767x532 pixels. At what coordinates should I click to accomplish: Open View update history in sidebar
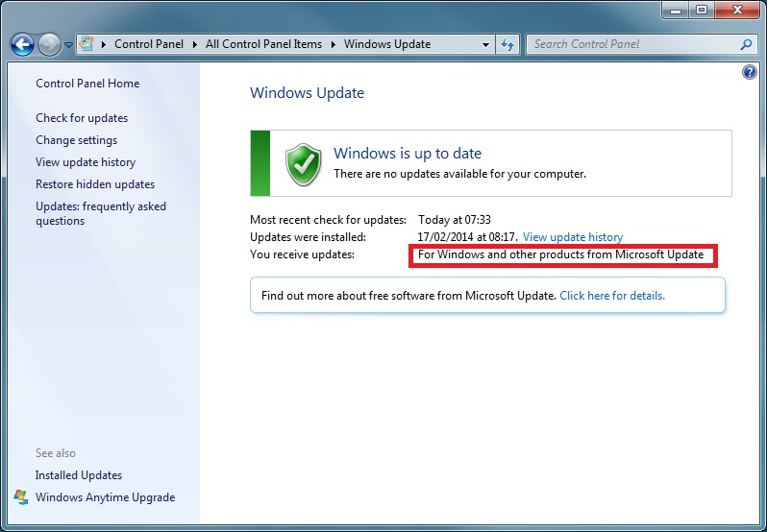[x=86, y=162]
